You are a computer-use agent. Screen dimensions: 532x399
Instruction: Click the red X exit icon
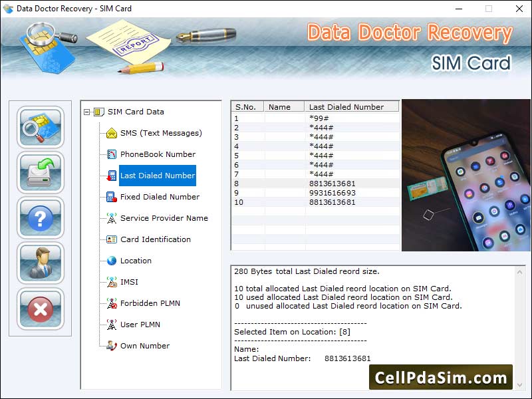[x=41, y=308]
